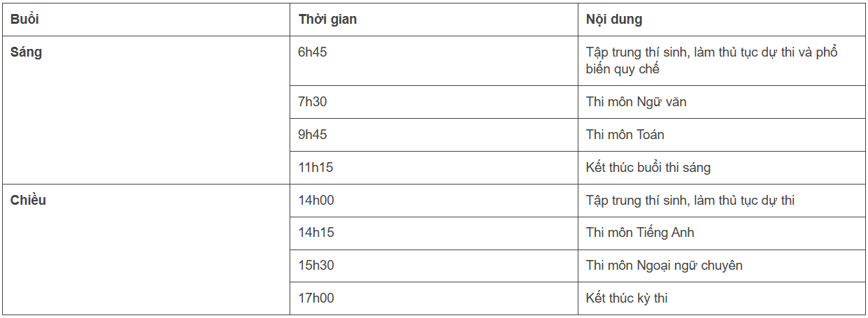Click the 14h00 time cell
Screen dimensions: 868x318
pos(316,201)
